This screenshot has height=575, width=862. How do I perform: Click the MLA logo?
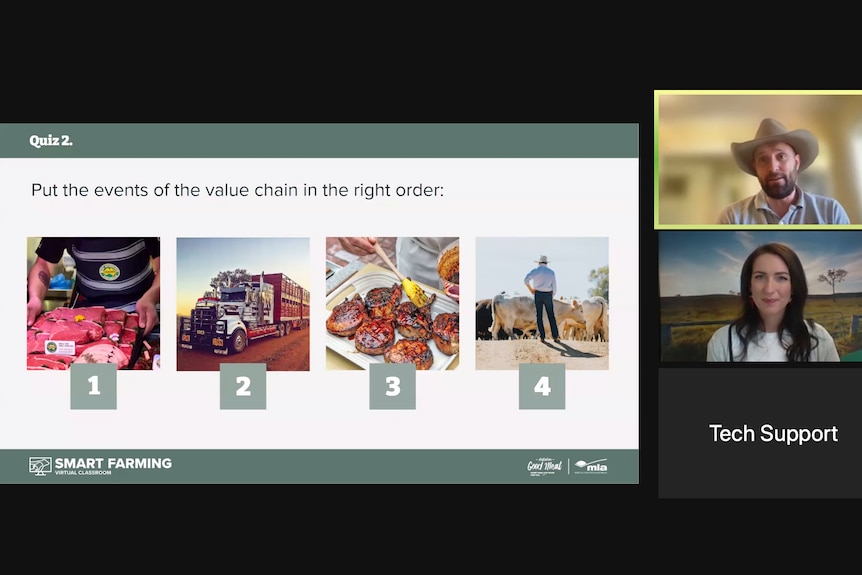(591, 467)
